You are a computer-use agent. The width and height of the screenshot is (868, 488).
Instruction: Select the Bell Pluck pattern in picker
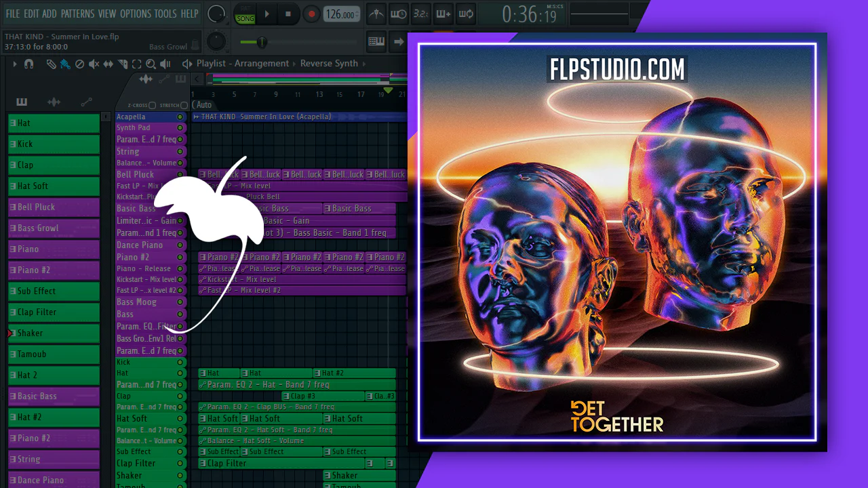[54, 207]
